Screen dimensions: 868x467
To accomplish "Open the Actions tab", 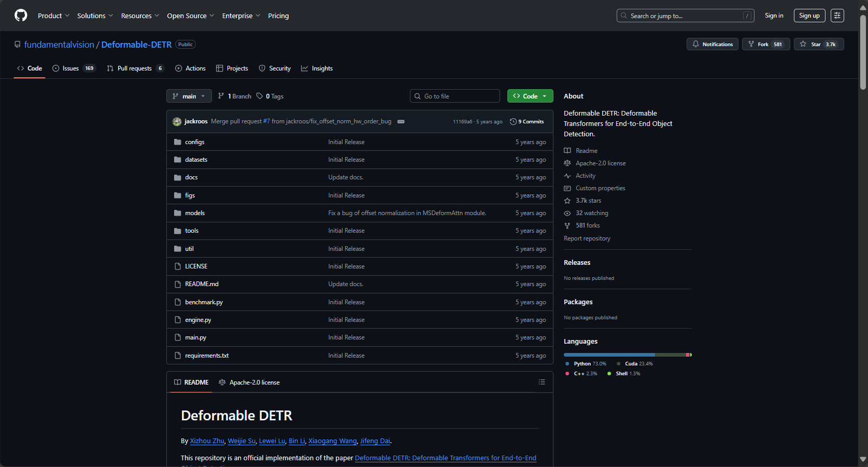I will pyautogui.click(x=190, y=68).
